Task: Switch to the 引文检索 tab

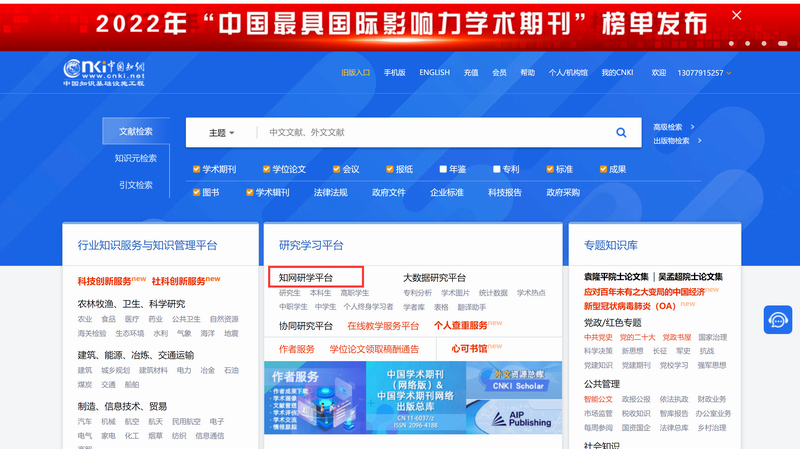Action: (136, 185)
